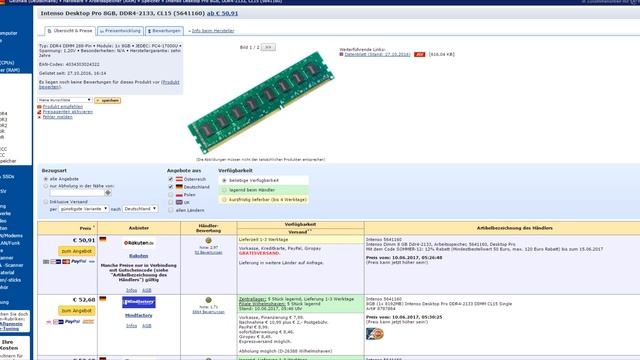The image size is (640, 360).
Task: Open the Bewertungen tab
Action: (x=164, y=31)
